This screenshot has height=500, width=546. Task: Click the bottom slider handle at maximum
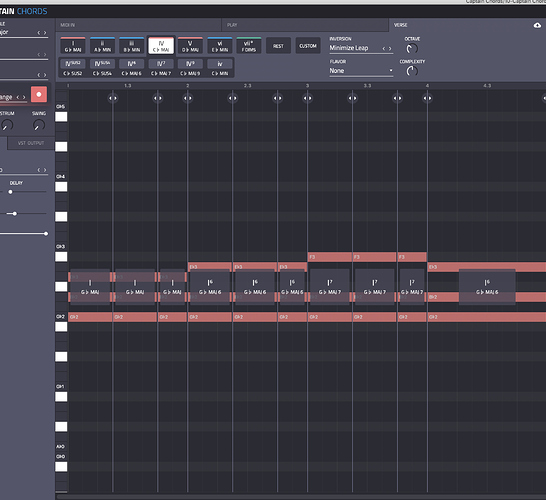(46, 234)
